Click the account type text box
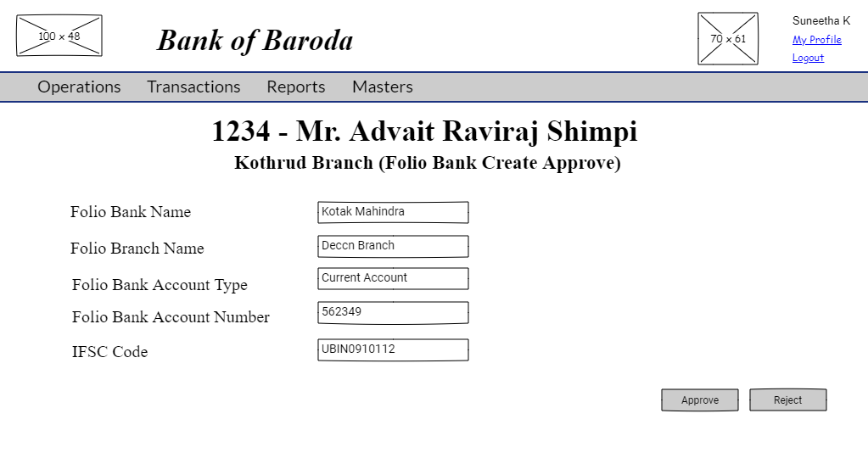868x475 pixels. 393,278
